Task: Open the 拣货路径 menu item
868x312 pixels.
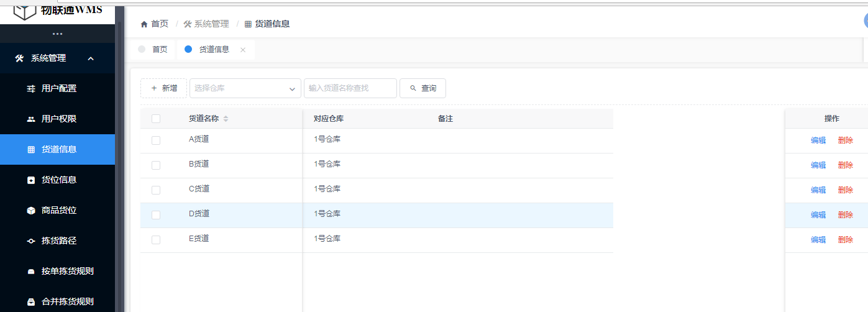Action: tap(57, 241)
